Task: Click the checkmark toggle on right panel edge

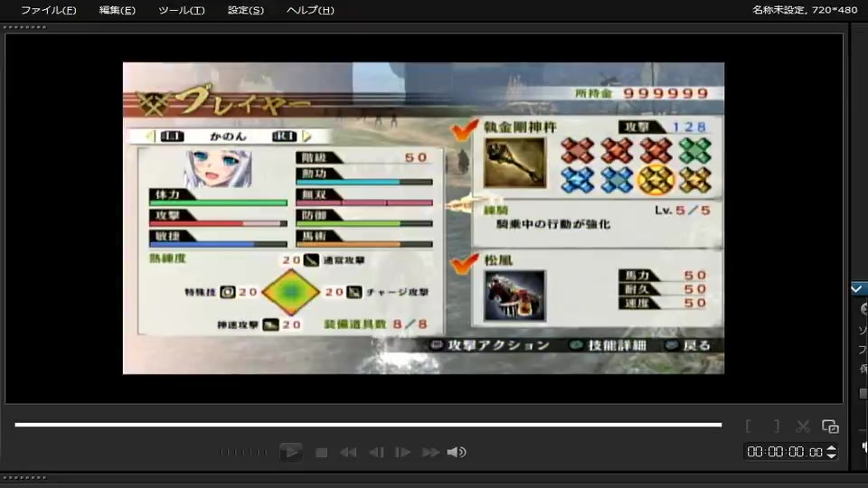Action: [857, 289]
